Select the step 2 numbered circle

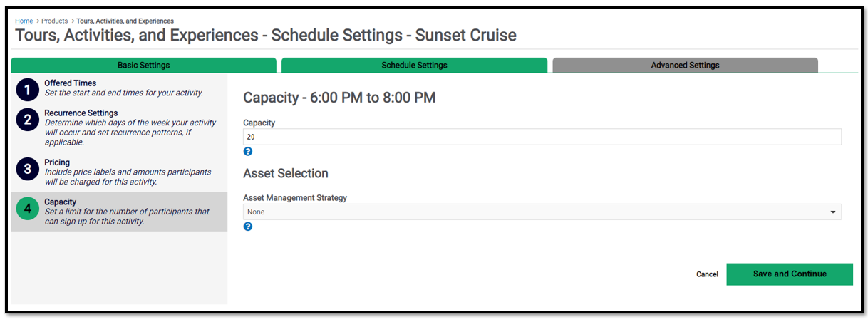pos(28,120)
